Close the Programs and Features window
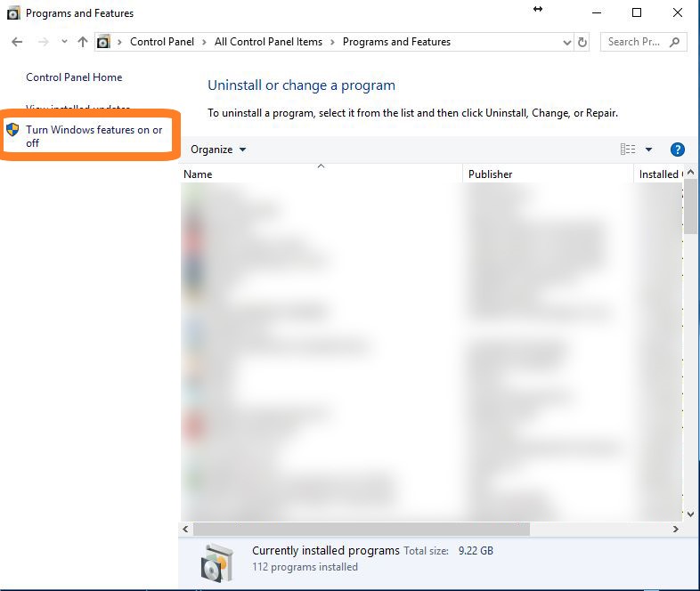Screen dimensions: 700x591 point(678,13)
